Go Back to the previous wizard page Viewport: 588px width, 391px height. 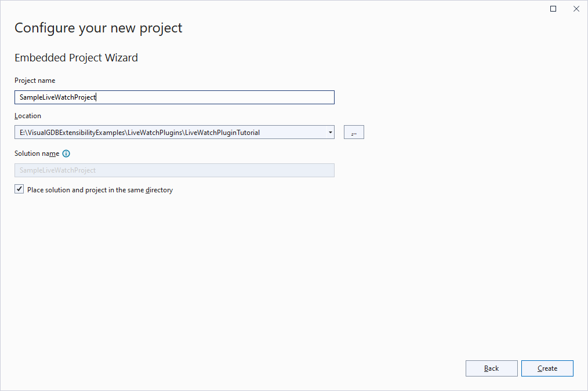491,368
